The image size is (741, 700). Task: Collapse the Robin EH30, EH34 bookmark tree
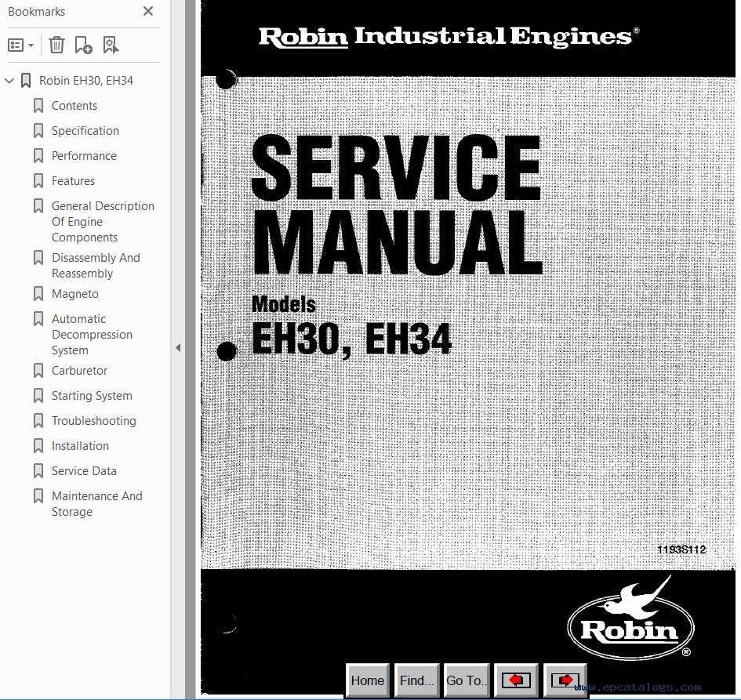coord(9,81)
